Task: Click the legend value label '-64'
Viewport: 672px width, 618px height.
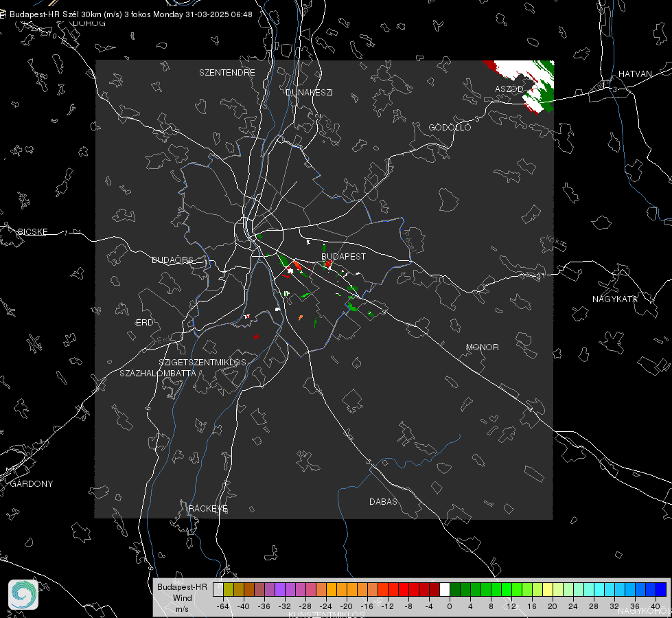Action: tap(222, 606)
